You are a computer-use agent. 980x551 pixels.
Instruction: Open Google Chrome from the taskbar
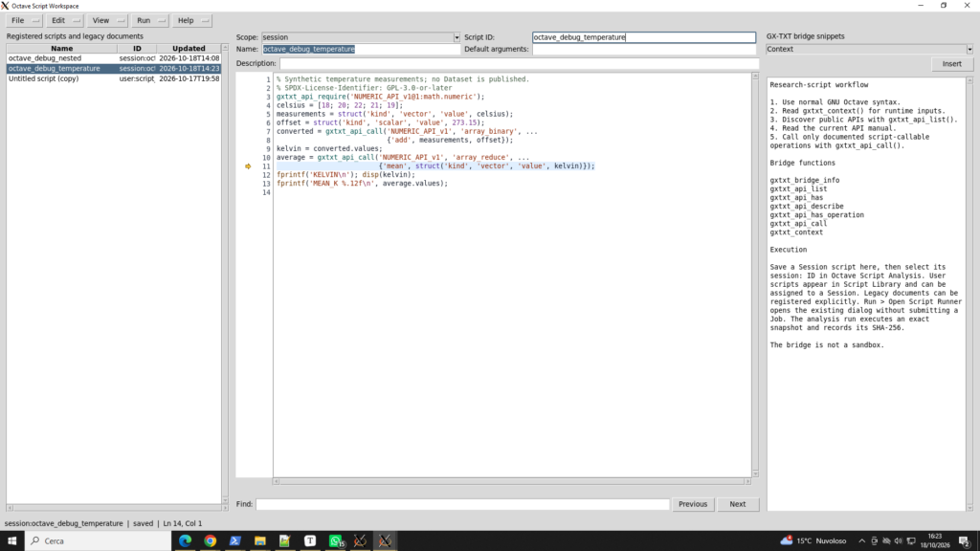click(x=210, y=541)
